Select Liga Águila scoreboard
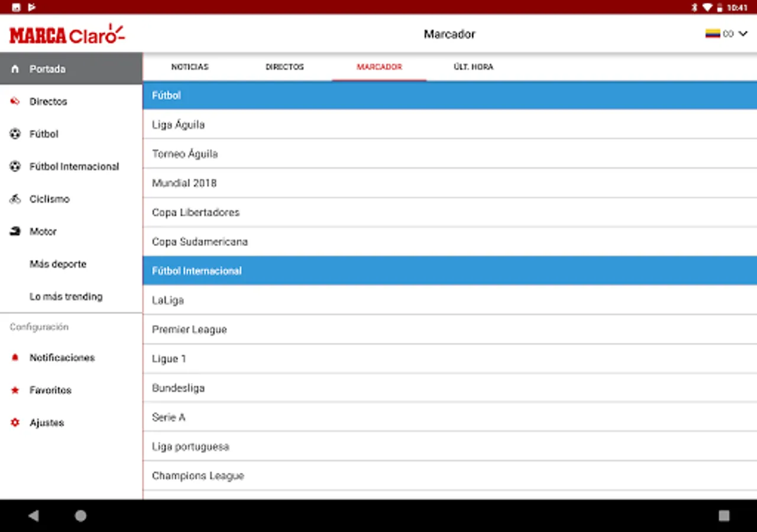757x532 pixels. point(450,124)
